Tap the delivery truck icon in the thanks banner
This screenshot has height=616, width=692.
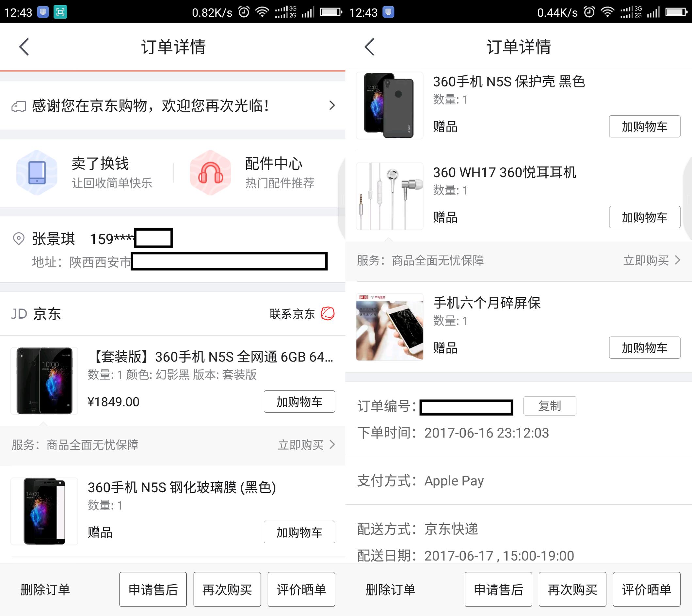(x=19, y=105)
